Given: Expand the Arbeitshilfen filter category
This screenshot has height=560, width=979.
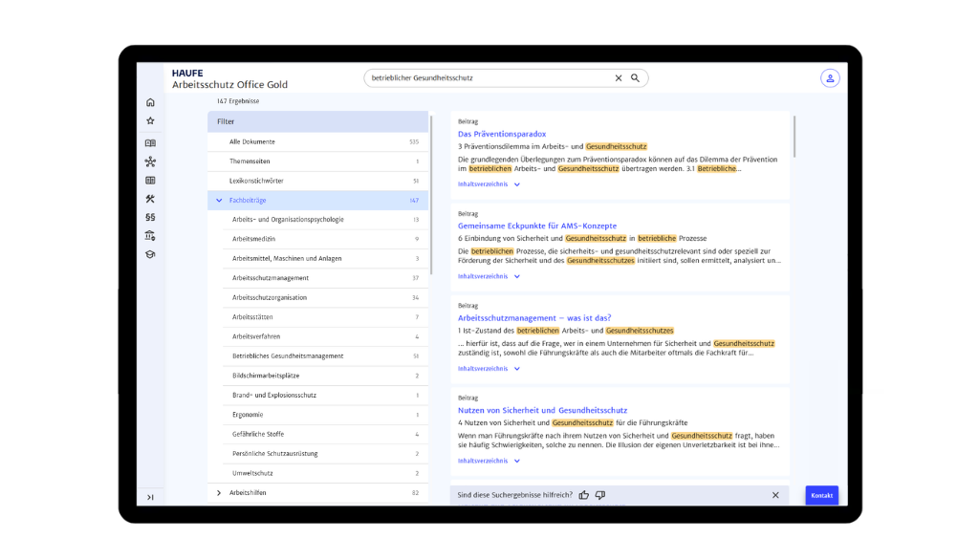Looking at the screenshot, I should pos(219,493).
